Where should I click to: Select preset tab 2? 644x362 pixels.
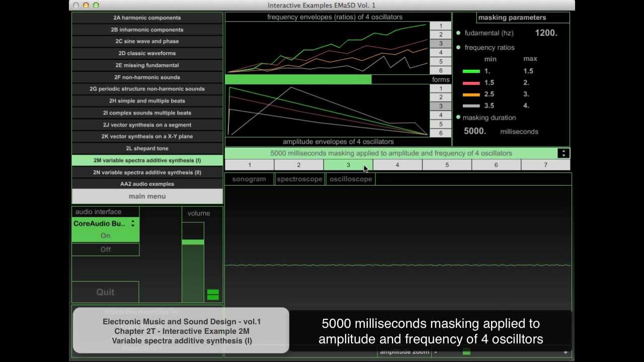299,165
